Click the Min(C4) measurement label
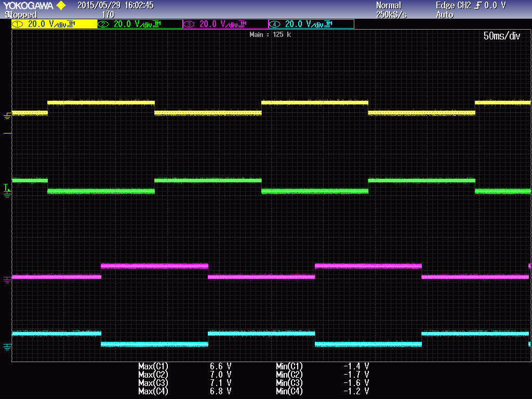Screen dimensions: 532x399 (289, 391)
